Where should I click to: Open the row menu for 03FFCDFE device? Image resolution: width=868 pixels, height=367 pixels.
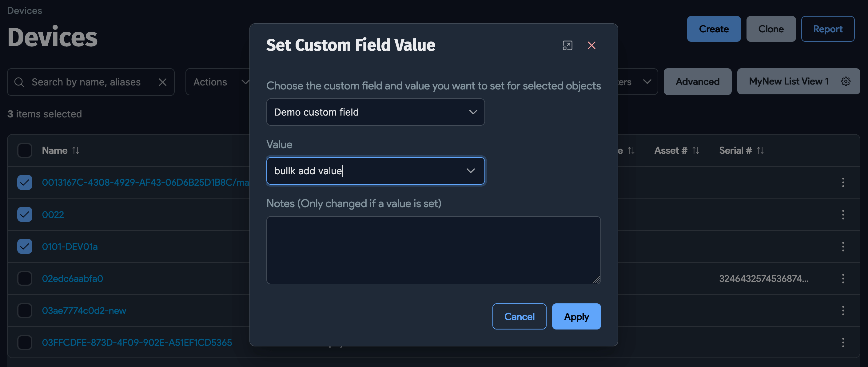tap(843, 342)
